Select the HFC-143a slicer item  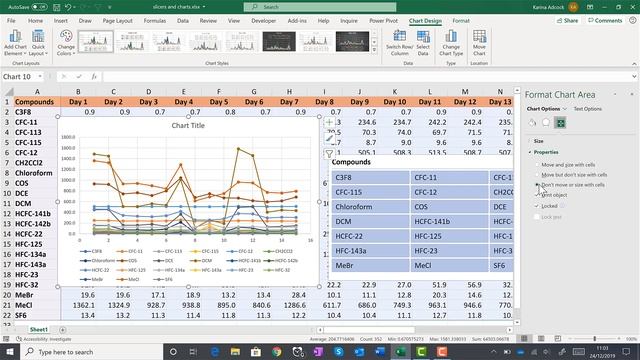370,251
